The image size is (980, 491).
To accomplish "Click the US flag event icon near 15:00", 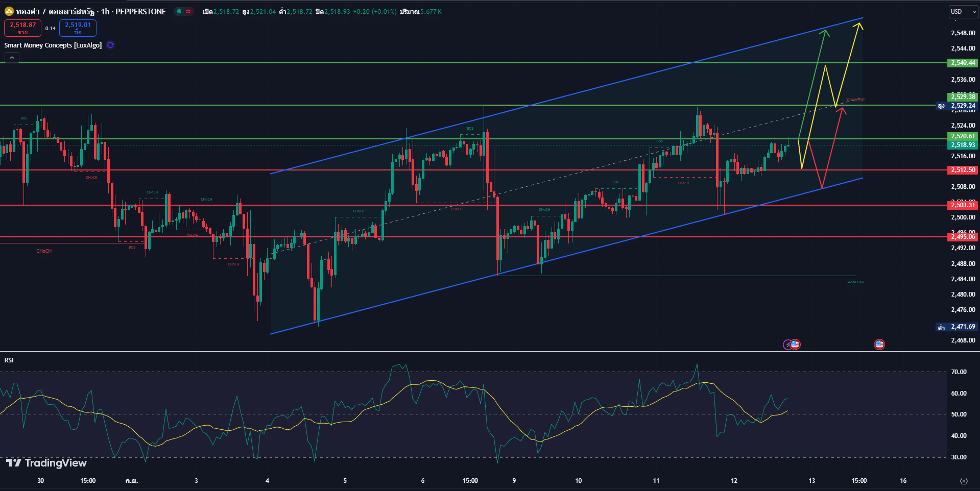I will 879,345.
